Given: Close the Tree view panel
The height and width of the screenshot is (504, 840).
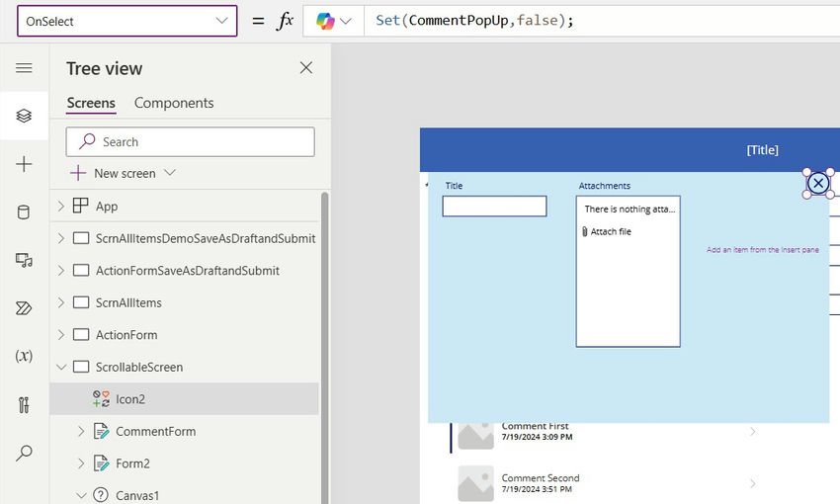Looking at the screenshot, I should [306, 67].
